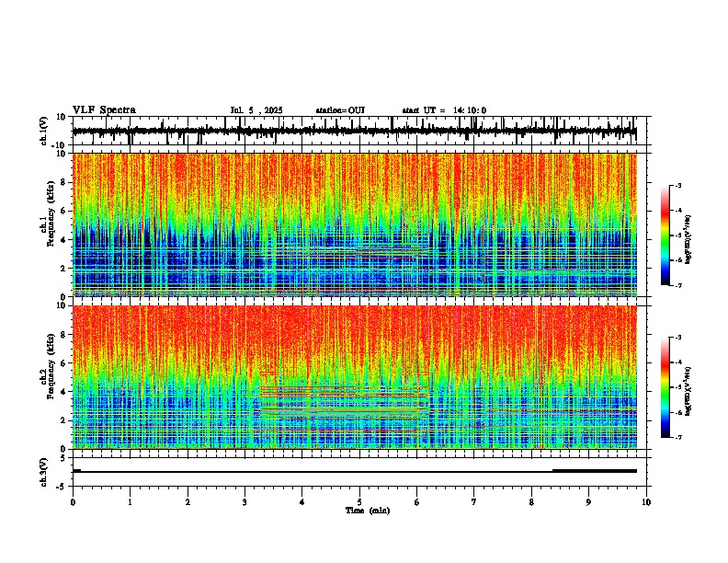The width and height of the screenshot is (728, 563).
Task: Click time axis tick label "3"
Action: coord(245,502)
